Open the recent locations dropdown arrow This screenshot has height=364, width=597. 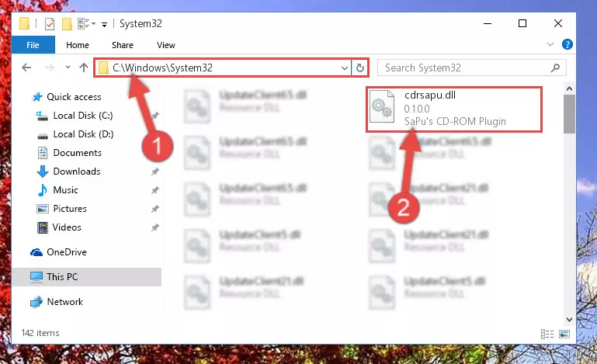click(68, 68)
